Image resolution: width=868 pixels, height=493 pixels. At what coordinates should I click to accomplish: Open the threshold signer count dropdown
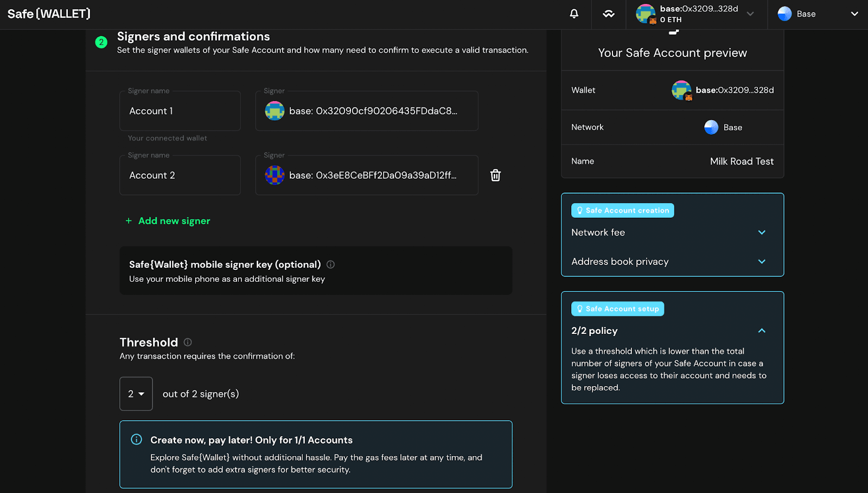click(x=136, y=394)
